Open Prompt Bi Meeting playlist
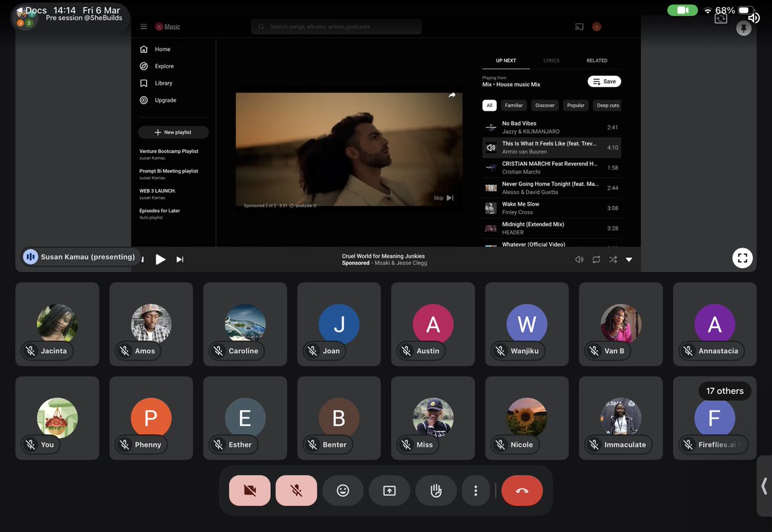Screen dimensions: 772x532 coord(169,174)
